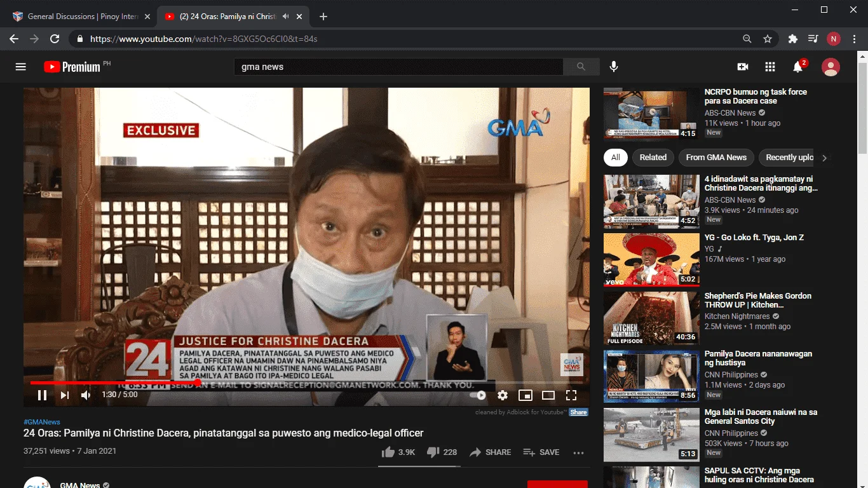Skip to next video in player

(64, 395)
